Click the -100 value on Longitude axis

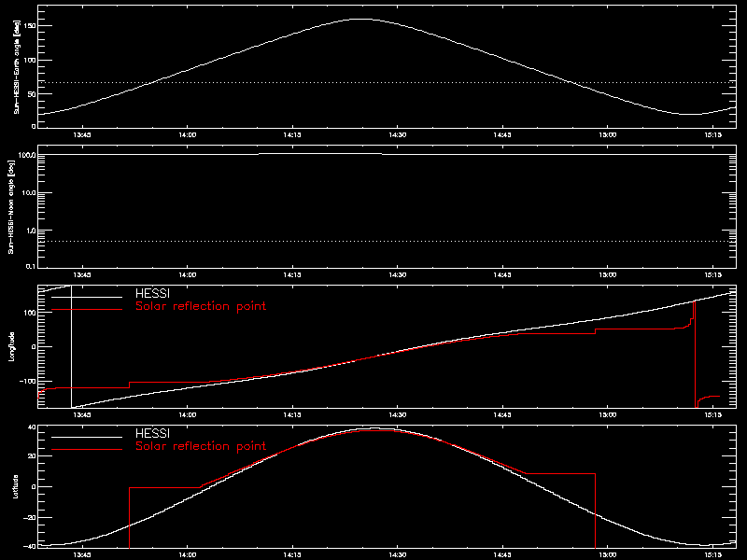tap(28, 382)
